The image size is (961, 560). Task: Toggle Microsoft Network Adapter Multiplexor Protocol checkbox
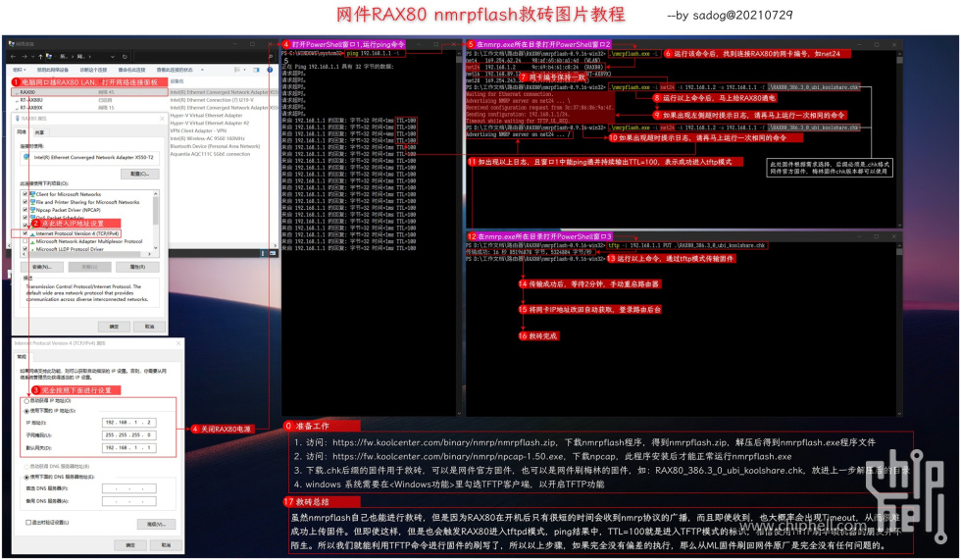point(25,241)
